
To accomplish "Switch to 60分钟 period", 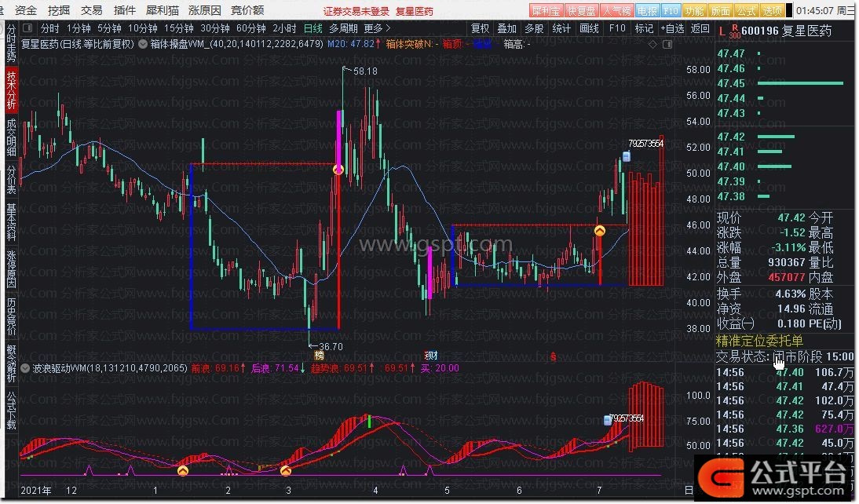I will click(x=251, y=28).
